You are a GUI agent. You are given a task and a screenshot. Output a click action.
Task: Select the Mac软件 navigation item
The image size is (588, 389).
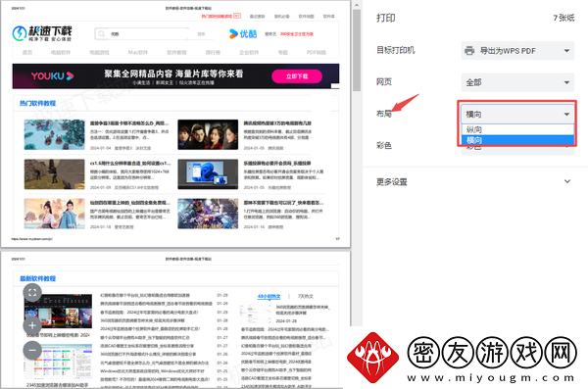click(x=137, y=52)
